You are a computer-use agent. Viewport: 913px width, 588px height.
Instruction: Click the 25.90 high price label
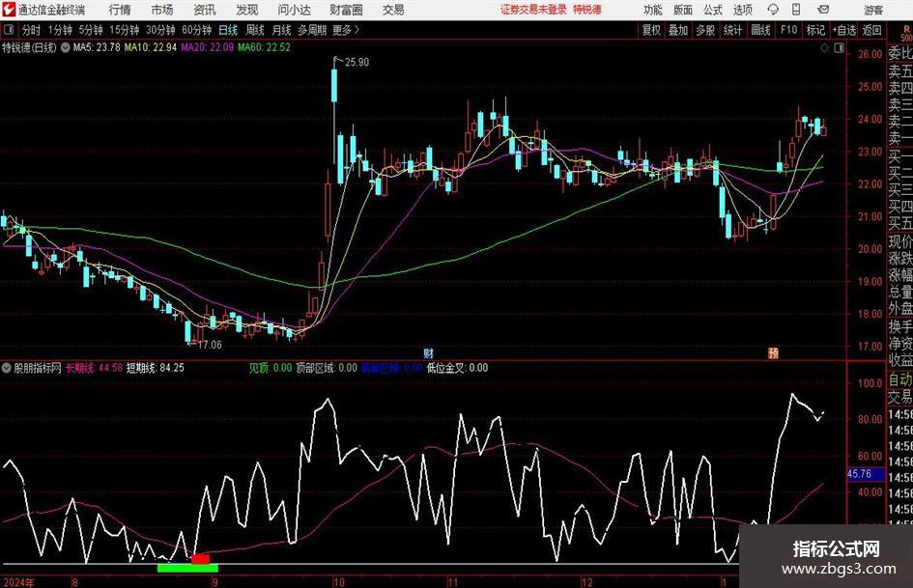357,63
